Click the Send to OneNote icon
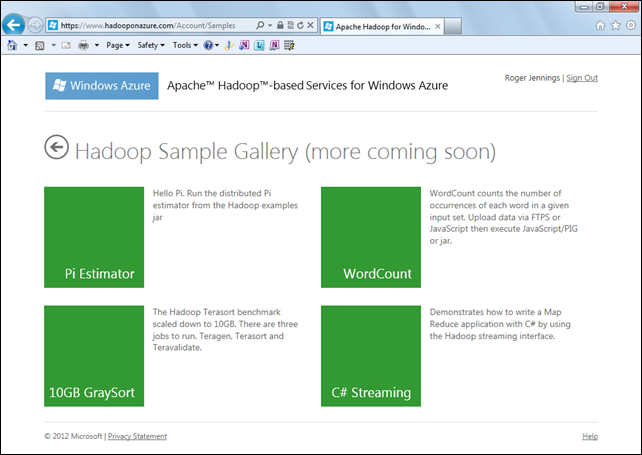642x455 pixels. point(244,45)
